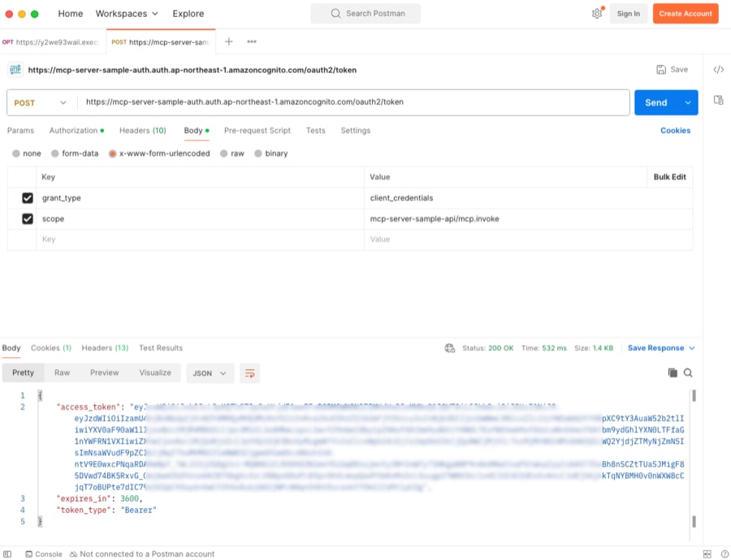
Task: Select raw body type
Action: coord(224,153)
